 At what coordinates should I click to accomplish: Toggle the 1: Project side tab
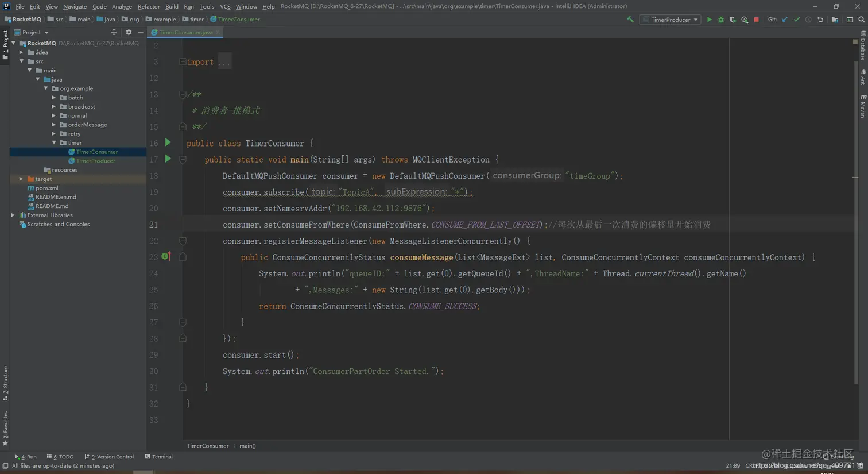pos(5,45)
